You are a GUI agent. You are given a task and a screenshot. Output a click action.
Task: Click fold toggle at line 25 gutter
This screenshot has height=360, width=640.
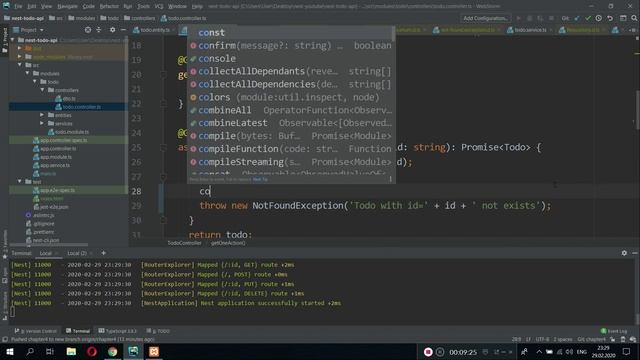pos(163,147)
